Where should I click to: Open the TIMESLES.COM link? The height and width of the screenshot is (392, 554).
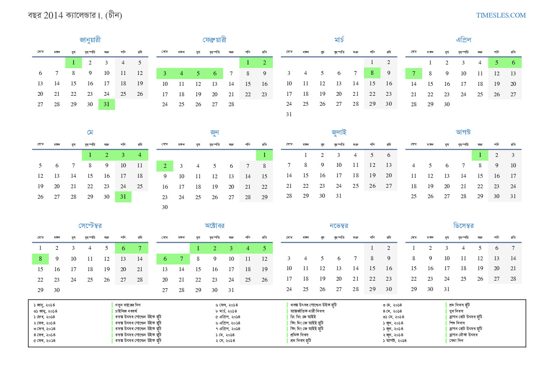[501, 15]
